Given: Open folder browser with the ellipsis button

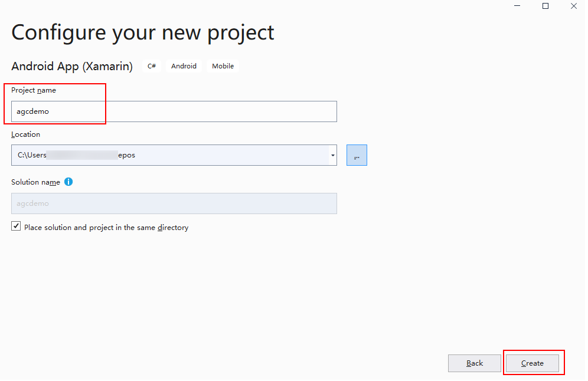Looking at the screenshot, I should click(357, 155).
